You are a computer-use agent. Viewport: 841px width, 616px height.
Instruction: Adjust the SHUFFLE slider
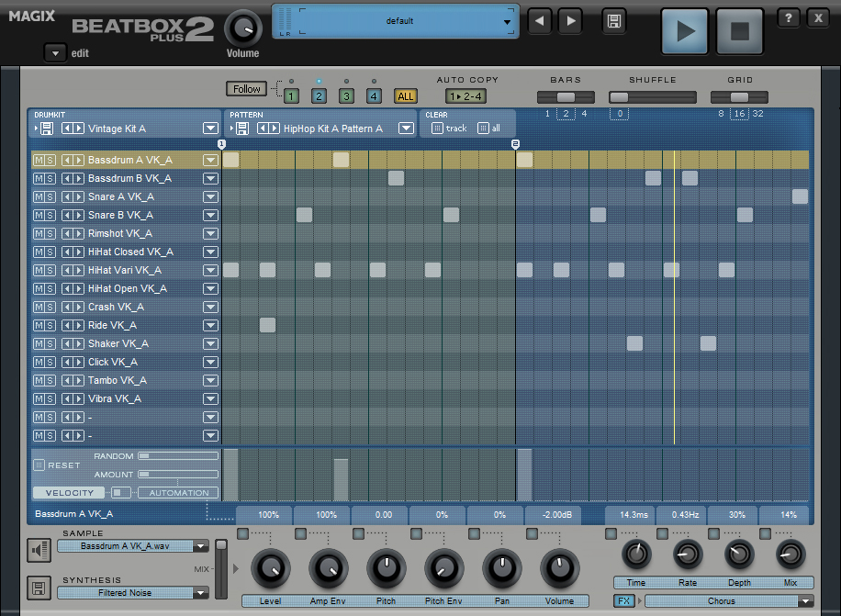652,97
